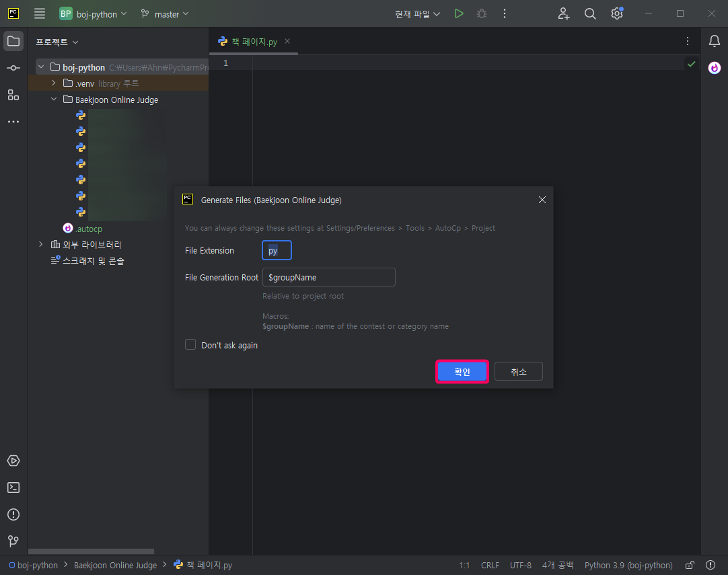Open the boj-python project dropdown
Screen dimensions: 728x575
coord(94,14)
